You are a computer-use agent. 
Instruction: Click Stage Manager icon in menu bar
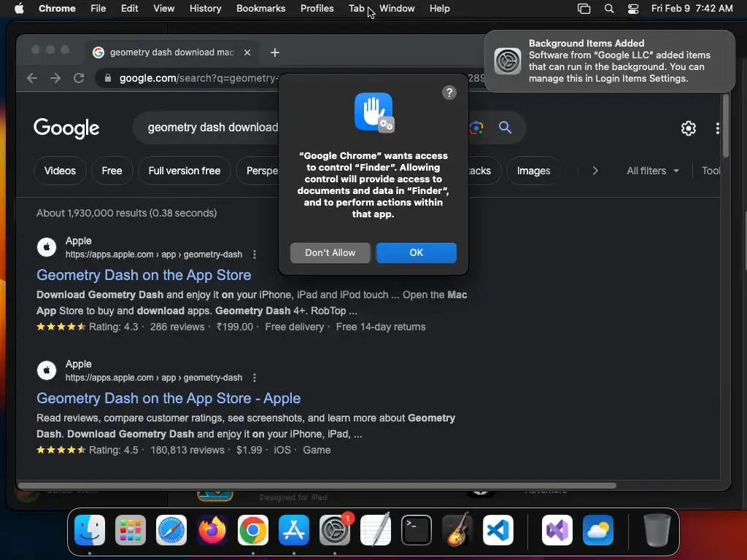[x=584, y=9]
